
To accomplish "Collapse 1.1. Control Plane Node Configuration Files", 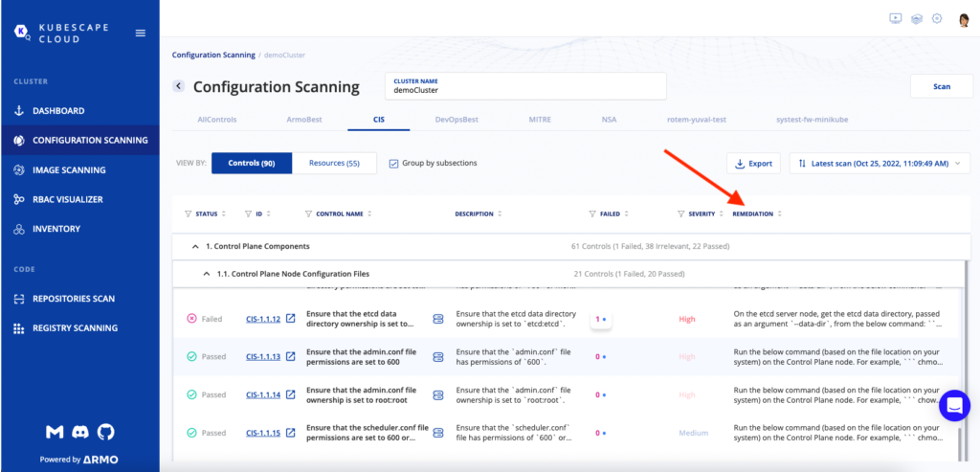I will click(207, 274).
